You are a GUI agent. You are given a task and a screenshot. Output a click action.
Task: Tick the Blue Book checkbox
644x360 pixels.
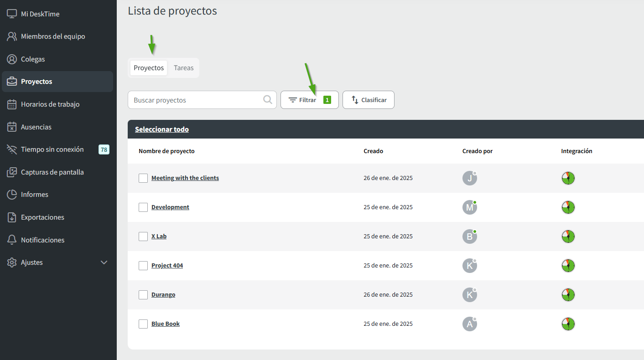tap(143, 324)
